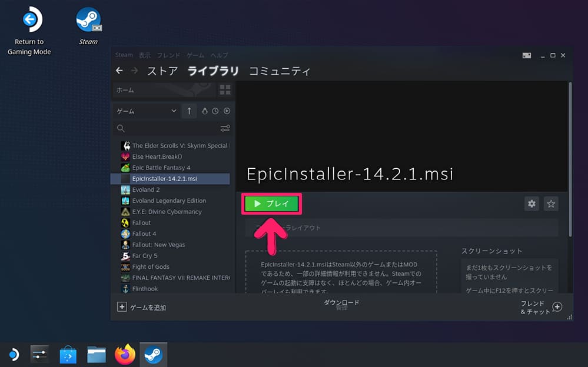The height and width of the screenshot is (367, 588).
Task: Switch to the コミュニティ tab
Action: pos(280,71)
